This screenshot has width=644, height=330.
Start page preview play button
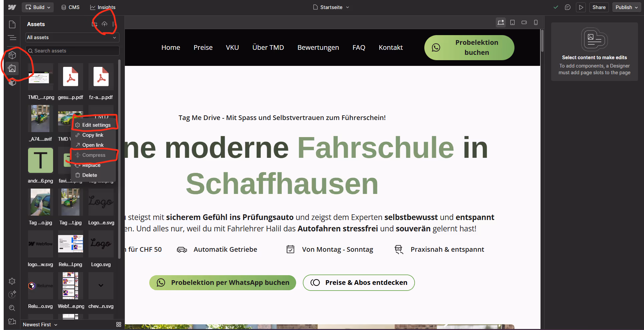(581, 7)
